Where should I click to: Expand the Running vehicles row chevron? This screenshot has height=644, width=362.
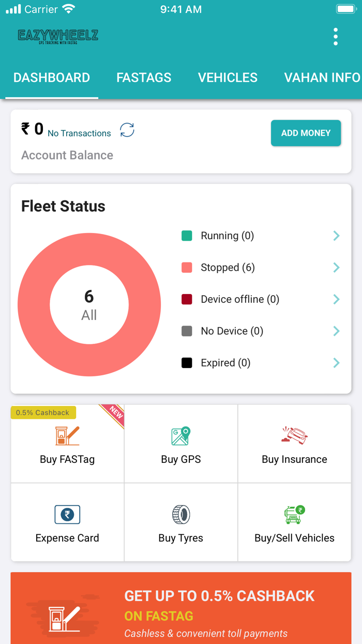click(x=336, y=236)
